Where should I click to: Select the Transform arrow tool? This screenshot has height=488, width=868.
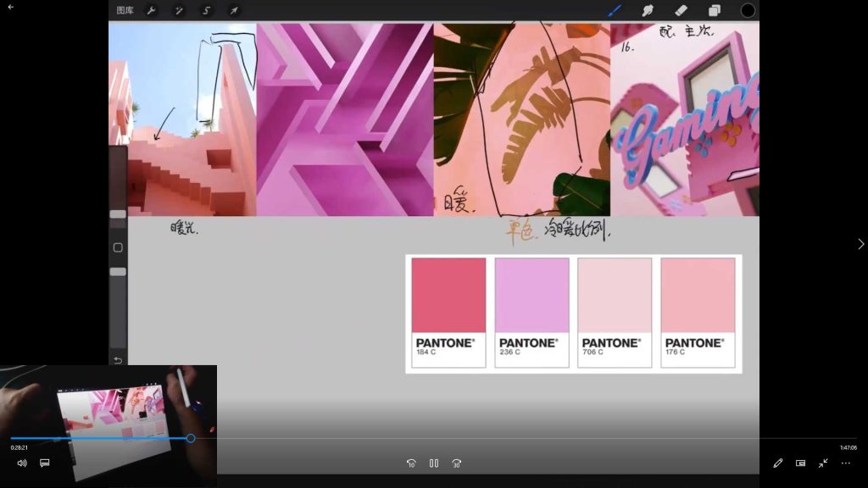(x=234, y=11)
